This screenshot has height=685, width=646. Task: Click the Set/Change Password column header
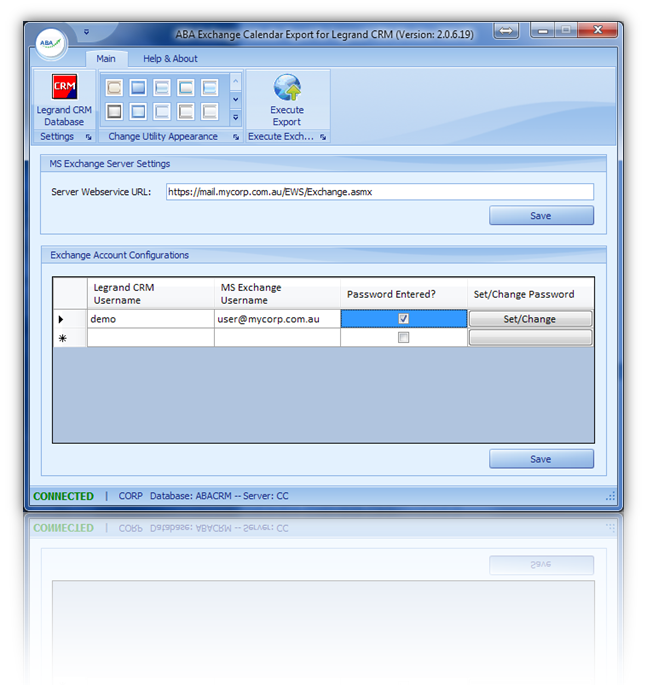tap(530, 294)
